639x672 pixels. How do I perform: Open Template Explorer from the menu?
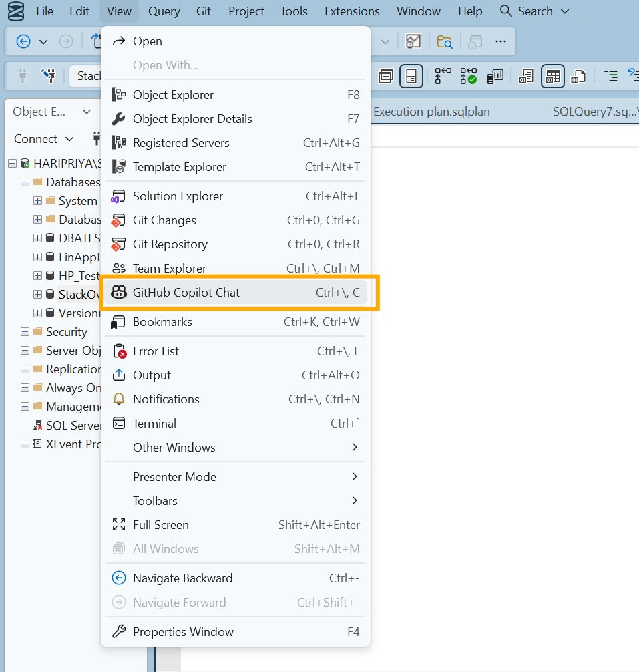tap(236, 167)
